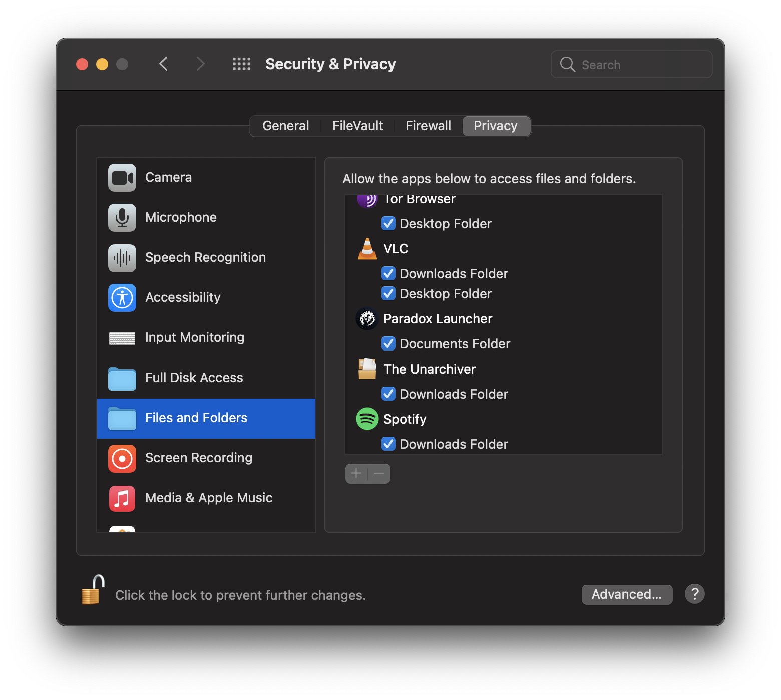Minimize window with yellow button
Viewport: 781px width, 700px height.
102,64
